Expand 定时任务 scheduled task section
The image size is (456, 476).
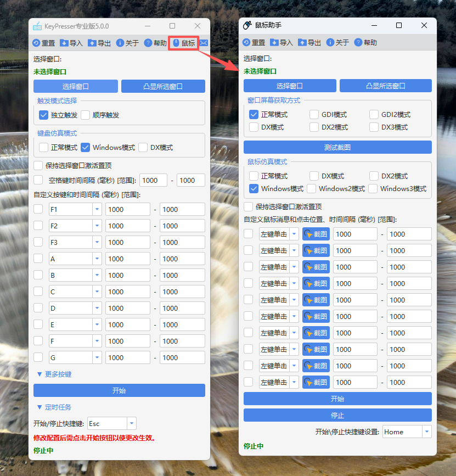coord(54,407)
